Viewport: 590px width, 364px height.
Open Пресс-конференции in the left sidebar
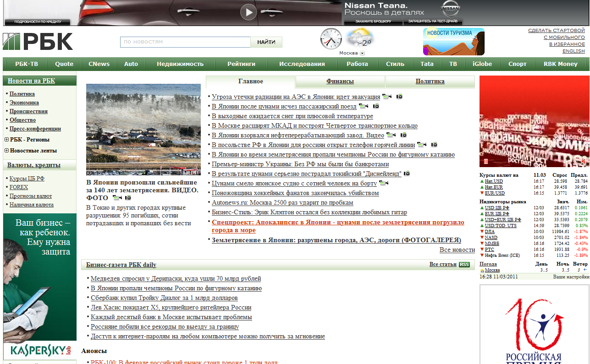click(35, 129)
